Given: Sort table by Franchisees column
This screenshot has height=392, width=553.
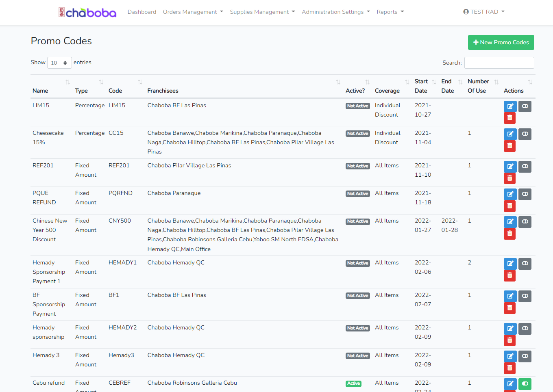Looking at the screenshot, I should tap(244, 86).
